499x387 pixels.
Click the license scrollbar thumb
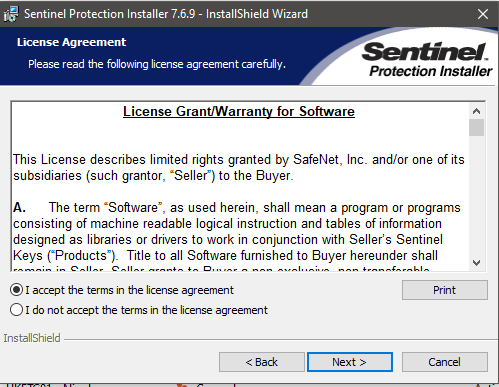(x=477, y=128)
